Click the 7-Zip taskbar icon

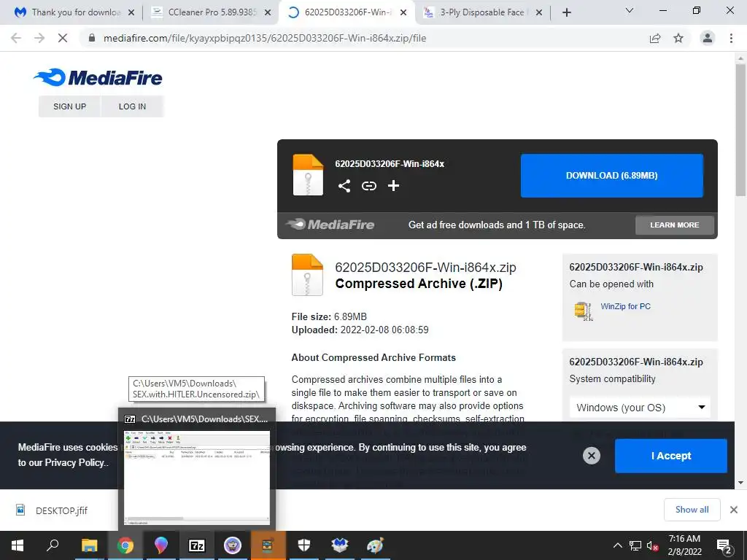pyautogui.click(x=197, y=545)
